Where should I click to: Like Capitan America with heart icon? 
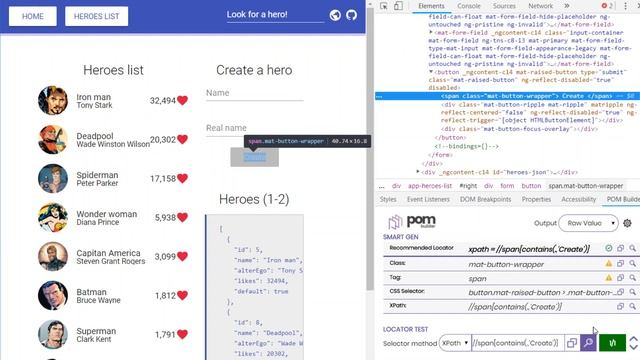coord(182,256)
